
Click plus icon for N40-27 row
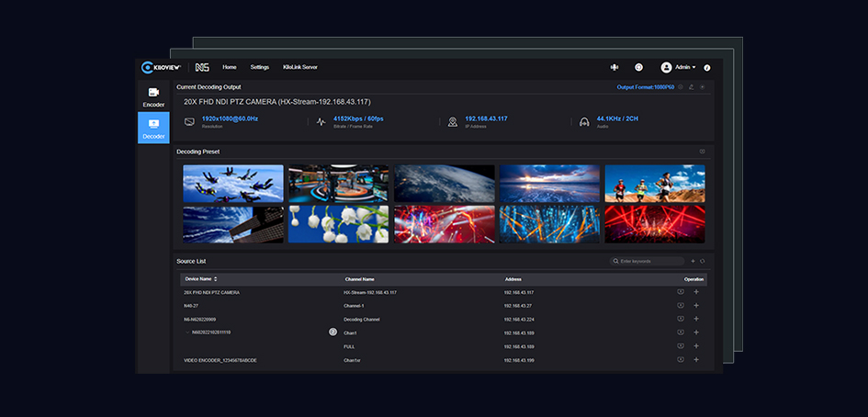(x=696, y=305)
